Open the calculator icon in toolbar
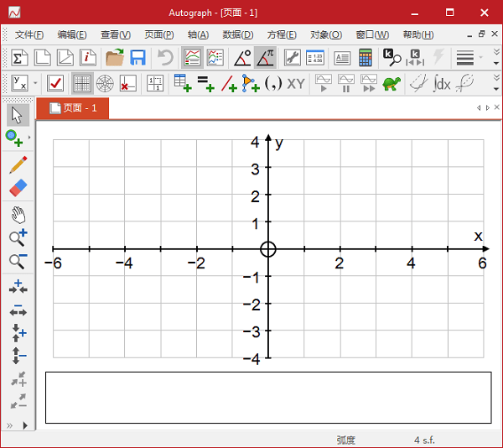Screen dimensions: 503x448 [366, 58]
